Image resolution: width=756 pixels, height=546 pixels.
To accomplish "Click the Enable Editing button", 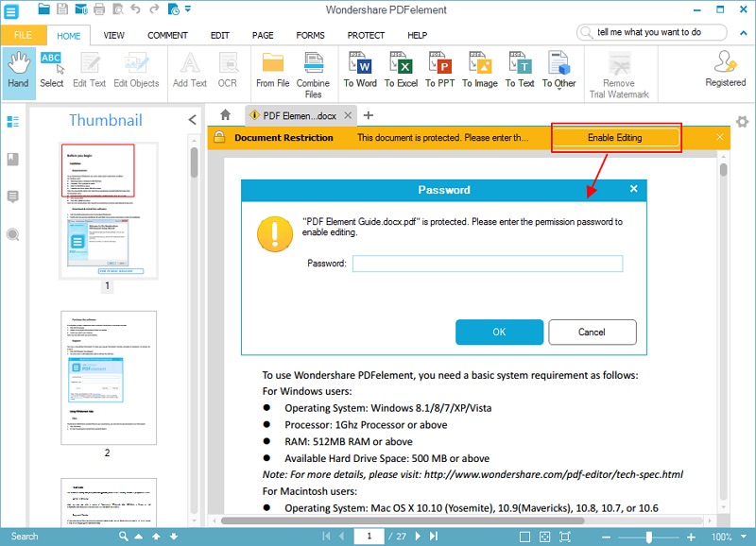I will (x=615, y=138).
